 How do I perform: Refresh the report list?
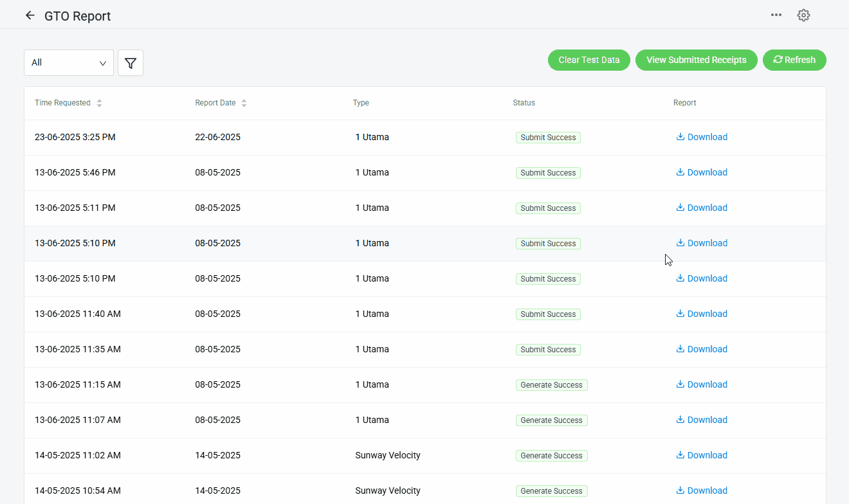point(794,60)
